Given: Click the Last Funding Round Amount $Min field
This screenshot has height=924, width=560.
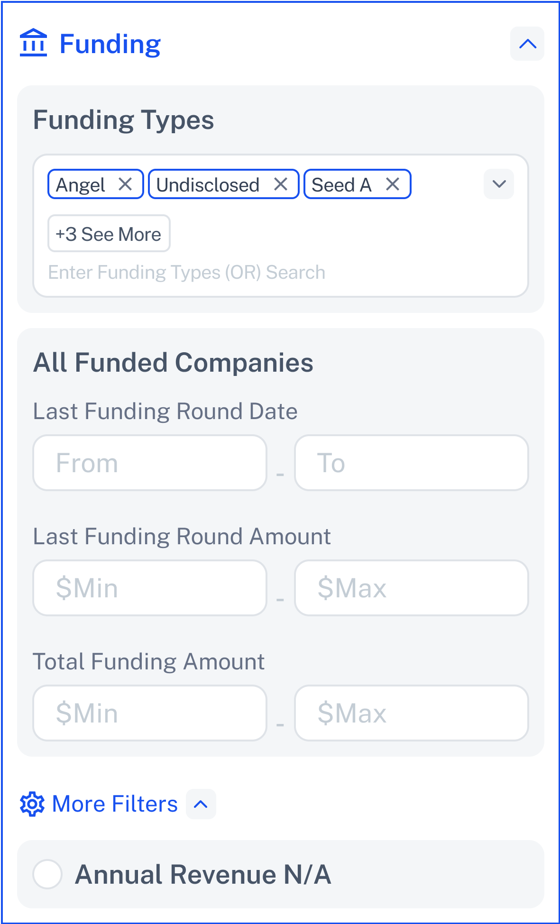Looking at the screenshot, I should (x=150, y=588).
